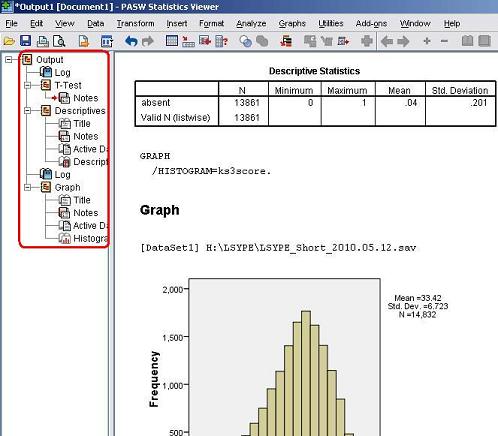Click the Open file folder icon
498x436 pixels.
coord(9,41)
